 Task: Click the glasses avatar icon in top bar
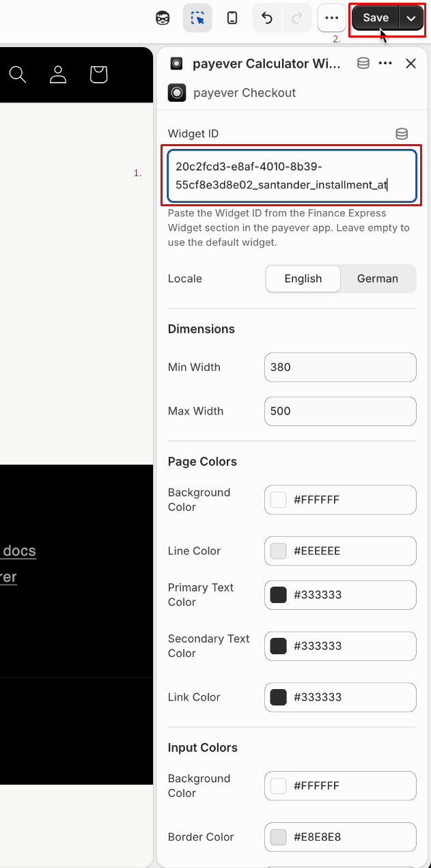pyautogui.click(x=163, y=18)
